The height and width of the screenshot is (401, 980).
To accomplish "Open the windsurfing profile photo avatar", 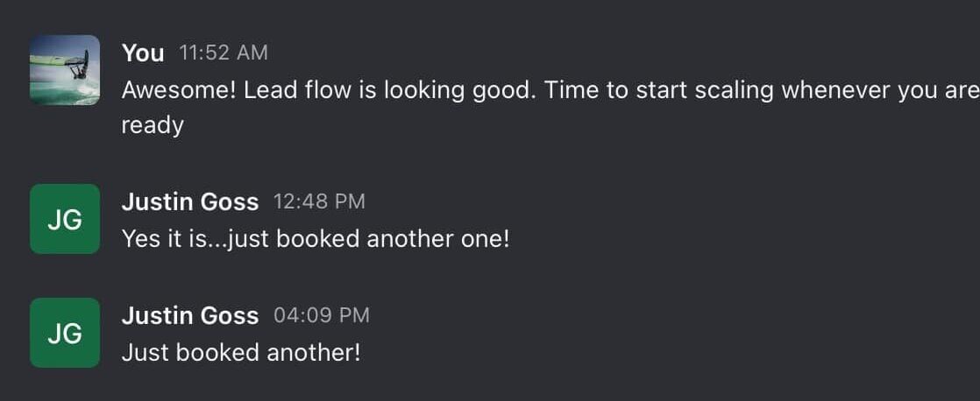I will coord(65,70).
